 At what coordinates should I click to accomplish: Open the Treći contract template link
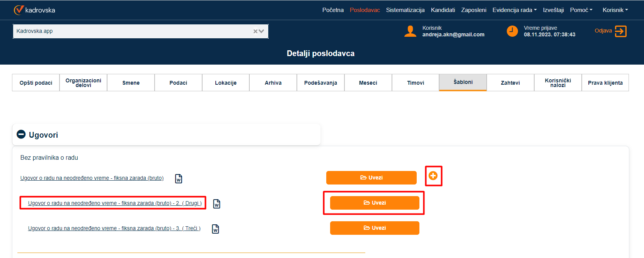114,229
